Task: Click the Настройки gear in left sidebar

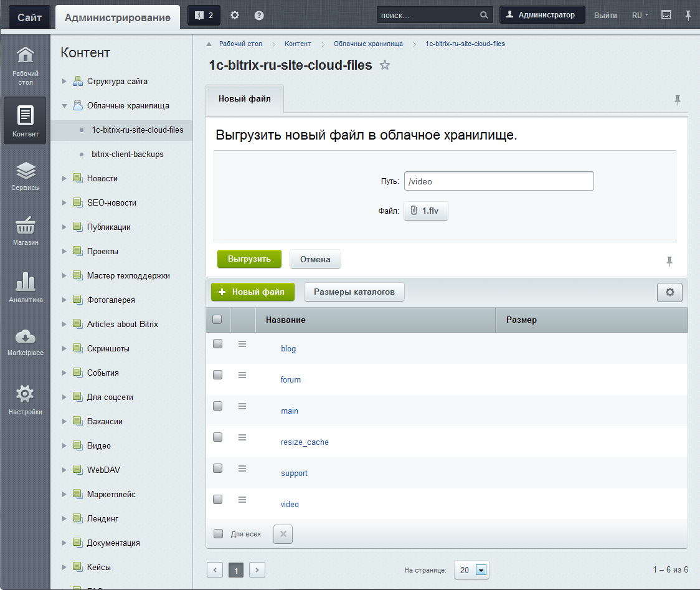Action: click(x=25, y=399)
